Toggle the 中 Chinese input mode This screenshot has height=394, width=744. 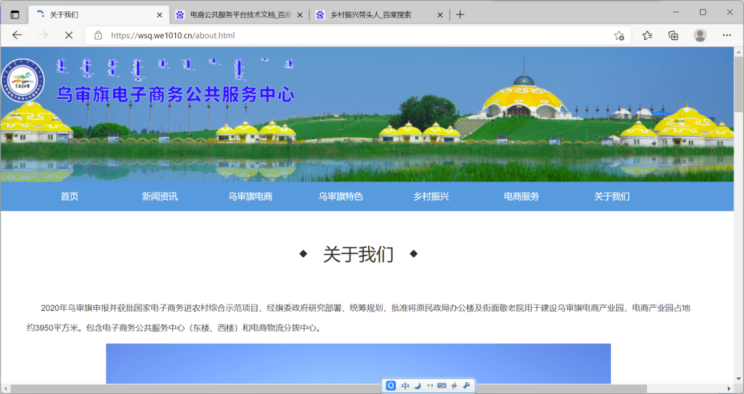[x=405, y=385]
